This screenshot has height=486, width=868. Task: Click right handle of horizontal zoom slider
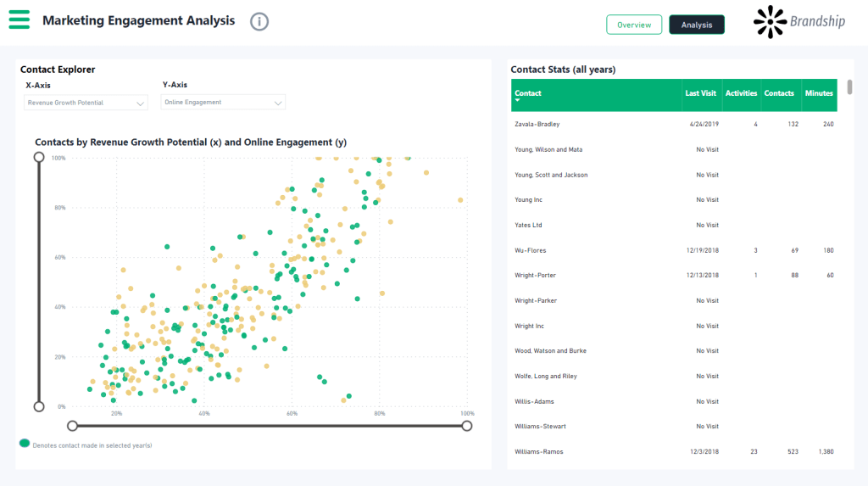coord(467,426)
